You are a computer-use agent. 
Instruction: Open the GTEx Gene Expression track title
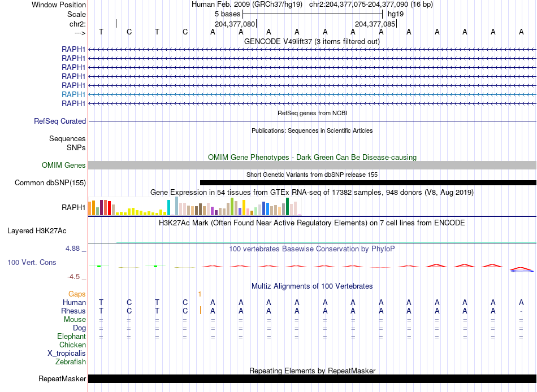pyautogui.click(x=312, y=192)
